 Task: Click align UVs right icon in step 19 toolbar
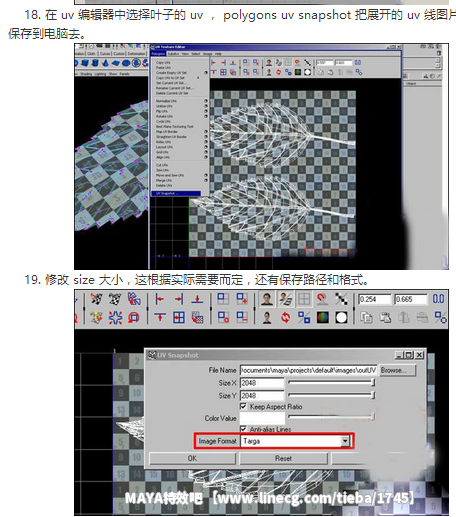[x=179, y=299]
